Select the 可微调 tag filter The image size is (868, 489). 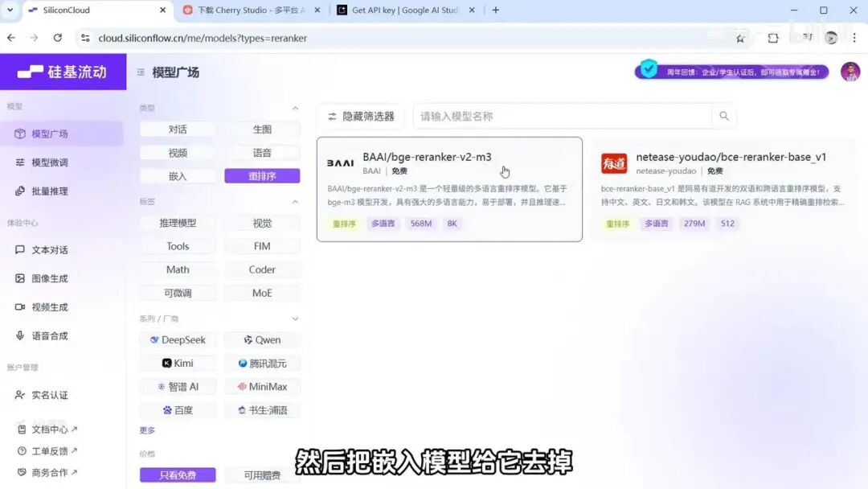click(x=178, y=293)
